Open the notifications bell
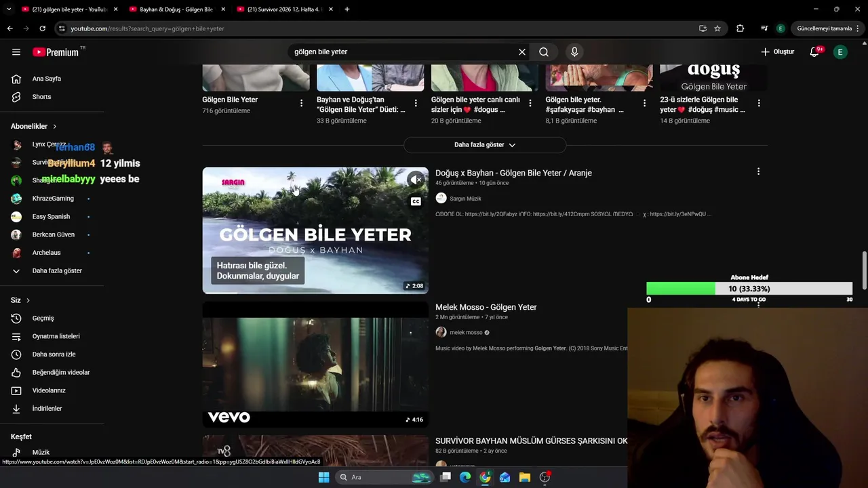 pos(814,52)
